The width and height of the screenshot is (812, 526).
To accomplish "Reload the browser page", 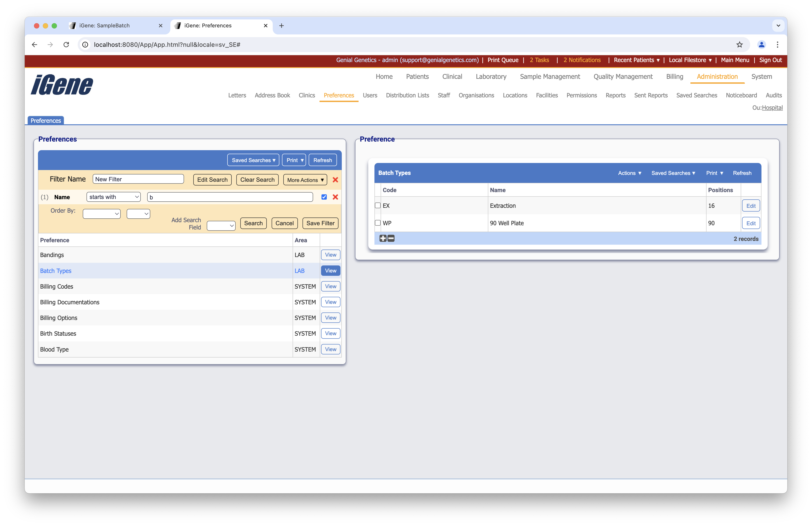I will [x=66, y=45].
